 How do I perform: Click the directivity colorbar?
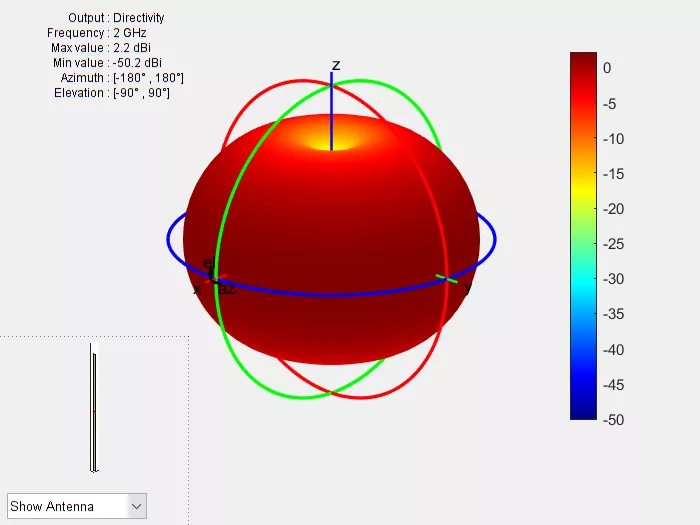click(583, 236)
